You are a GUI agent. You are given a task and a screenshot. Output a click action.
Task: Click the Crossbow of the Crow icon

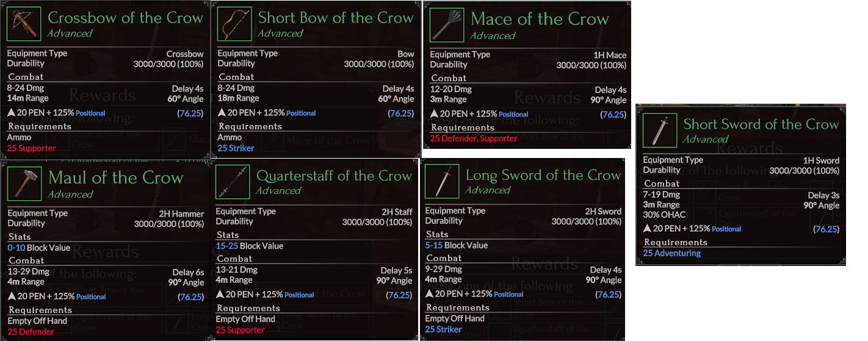[24, 24]
